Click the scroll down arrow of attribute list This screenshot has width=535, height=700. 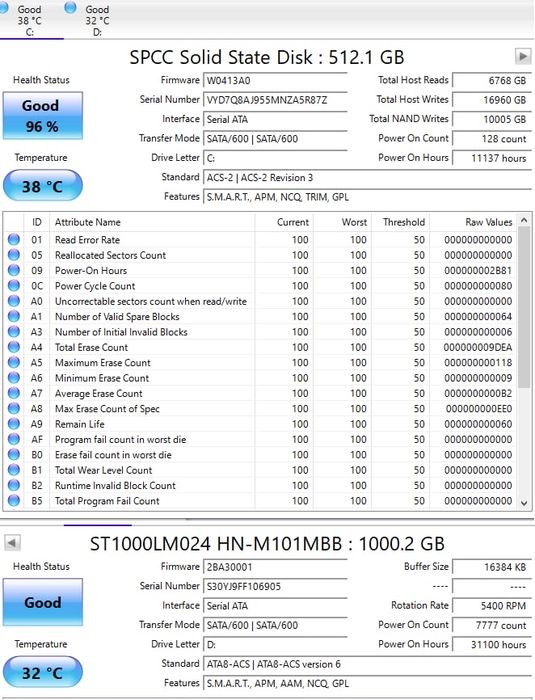(x=524, y=503)
